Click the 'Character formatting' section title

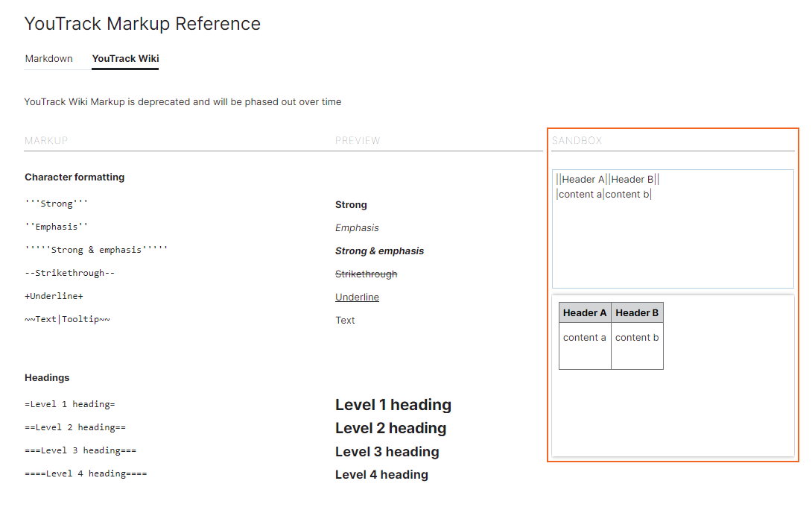click(x=74, y=177)
